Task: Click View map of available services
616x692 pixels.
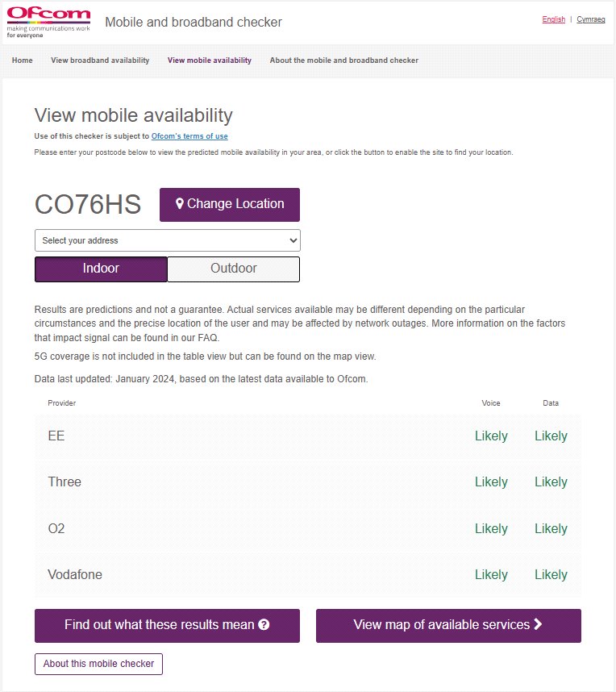Action: click(x=442, y=625)
